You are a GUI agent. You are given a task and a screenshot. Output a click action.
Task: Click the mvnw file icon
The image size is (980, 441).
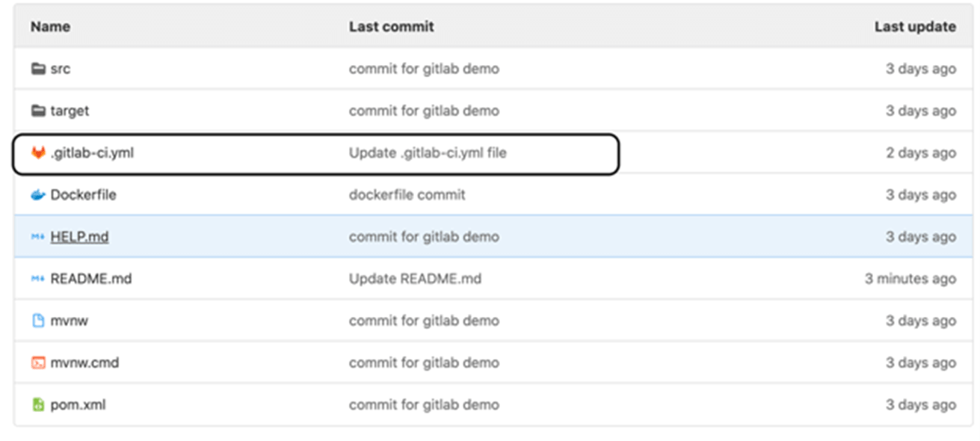[x=38, y=321]
